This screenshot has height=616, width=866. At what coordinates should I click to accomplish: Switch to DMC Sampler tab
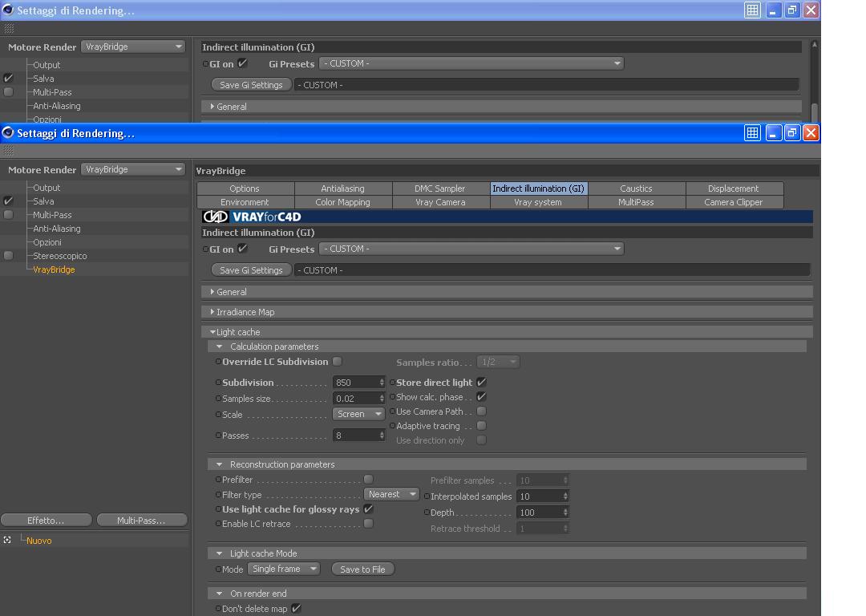pos(441,188)
